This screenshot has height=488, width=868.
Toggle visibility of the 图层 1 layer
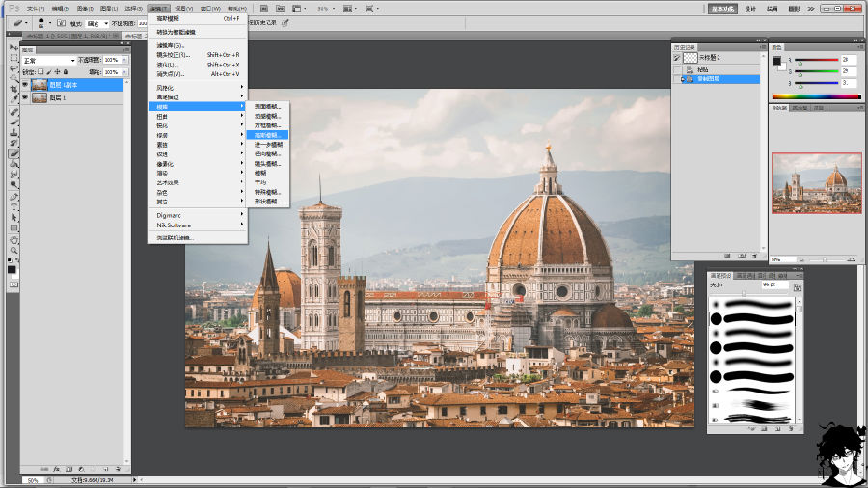point(26,97)
